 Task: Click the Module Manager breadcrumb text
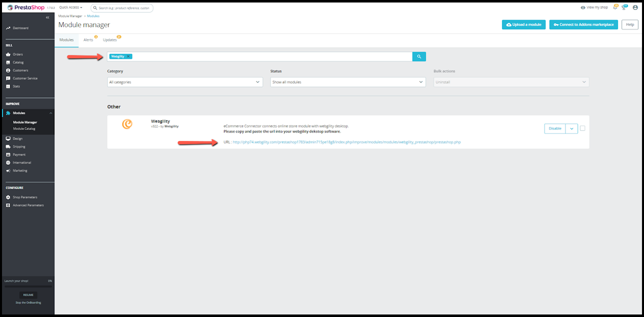tap(70, 16)
